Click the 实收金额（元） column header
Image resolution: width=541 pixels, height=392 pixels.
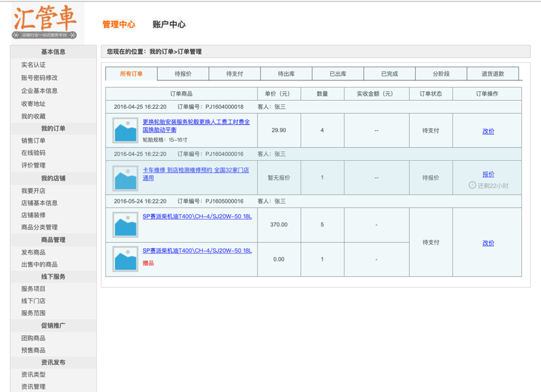tap(377, 94)
